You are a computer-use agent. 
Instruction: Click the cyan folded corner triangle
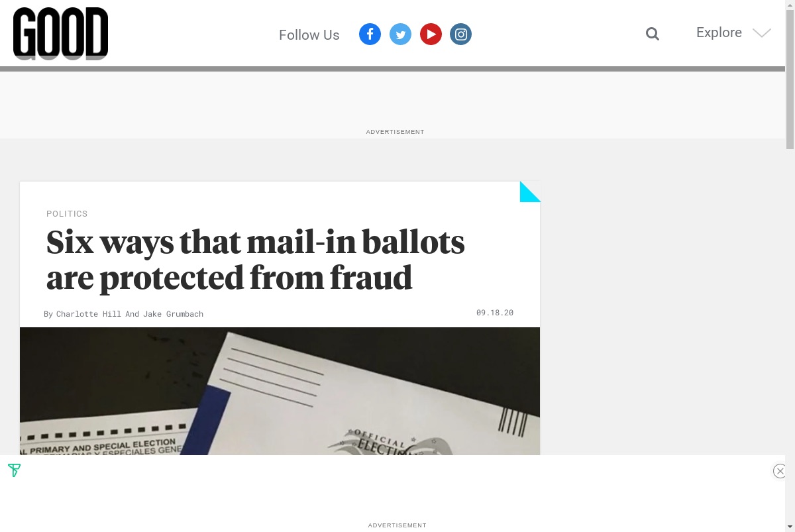click(530, 191)
